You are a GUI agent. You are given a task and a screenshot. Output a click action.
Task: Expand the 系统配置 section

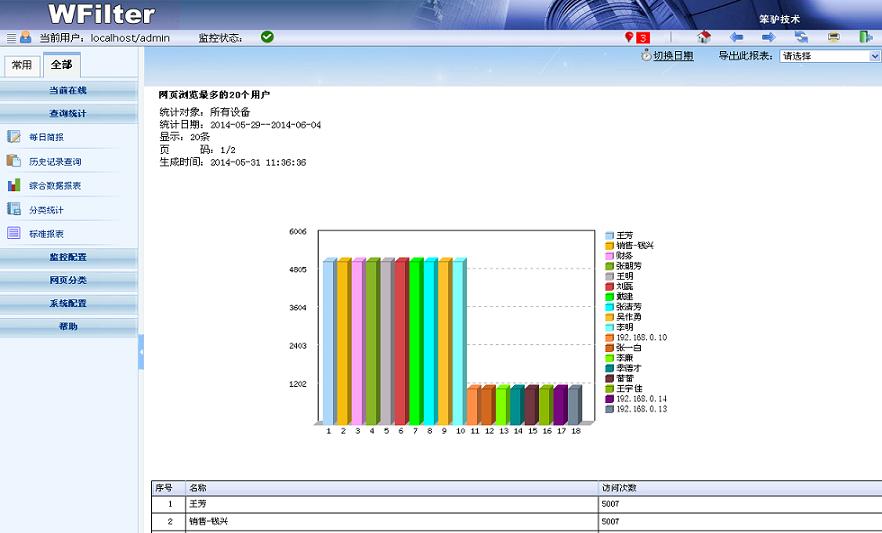click(68, 303)
